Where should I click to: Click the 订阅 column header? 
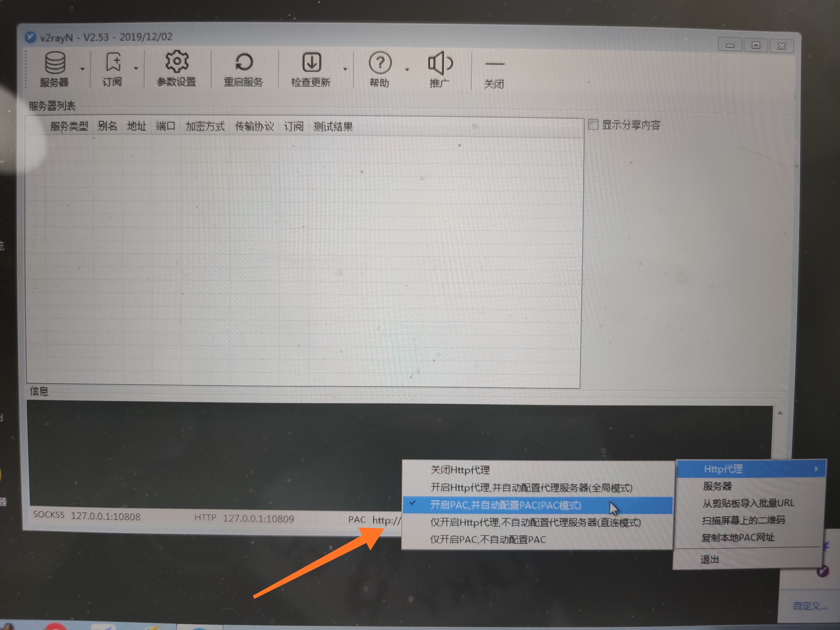click(x=294, y=126)
